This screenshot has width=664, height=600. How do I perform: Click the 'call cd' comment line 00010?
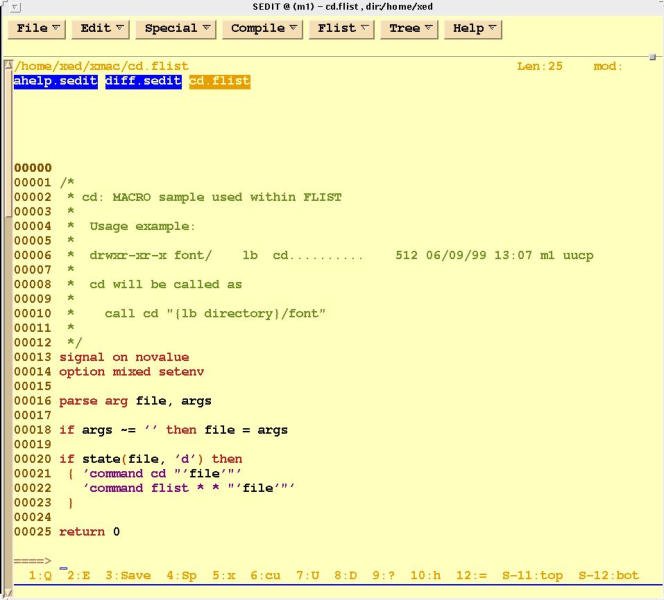[x=215, y=313]
